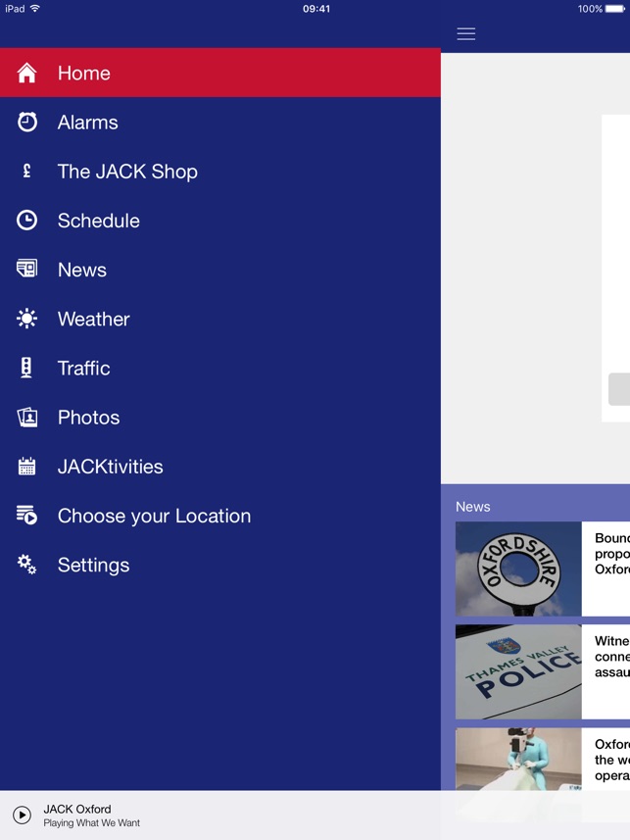Tap the News section heading
The height and width of the screenshot is (840, 630).
(x=472, y=507)
